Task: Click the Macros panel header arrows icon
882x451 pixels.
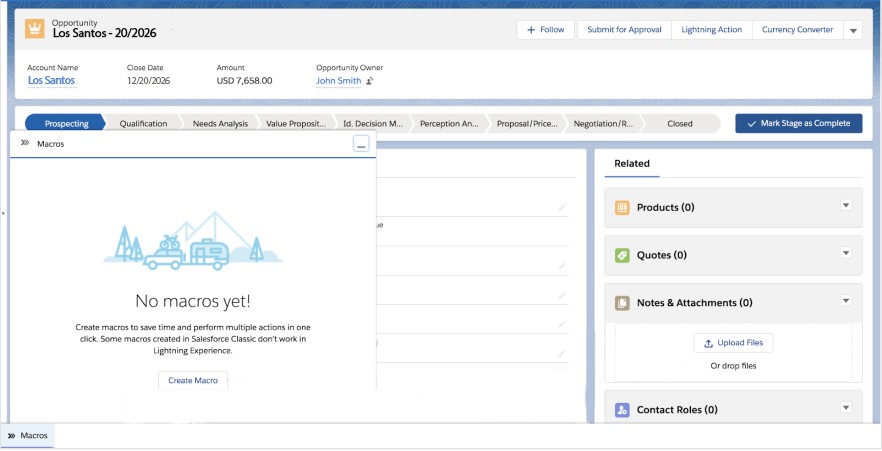Action: coord(25,143)
